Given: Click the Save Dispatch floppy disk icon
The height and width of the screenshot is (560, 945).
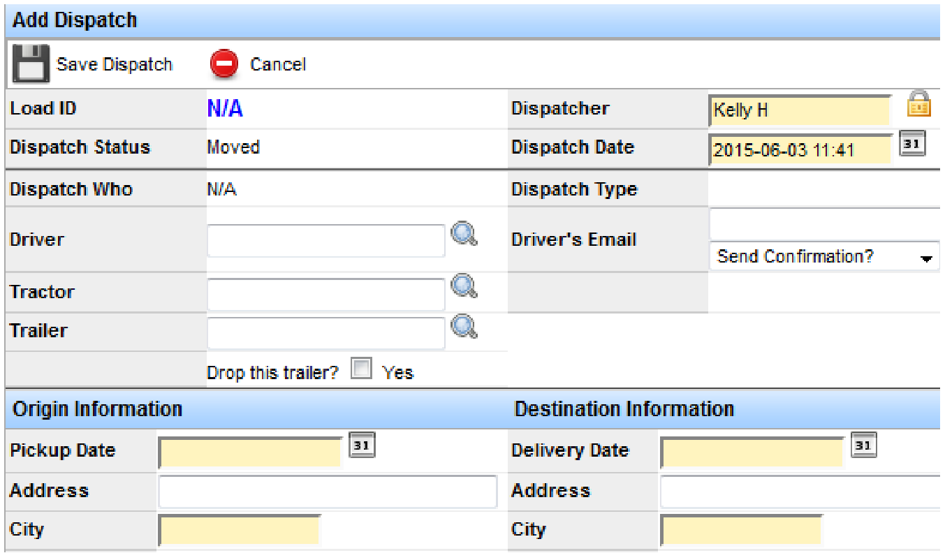Looking at the screenshot, I should [x=31, y=64].
